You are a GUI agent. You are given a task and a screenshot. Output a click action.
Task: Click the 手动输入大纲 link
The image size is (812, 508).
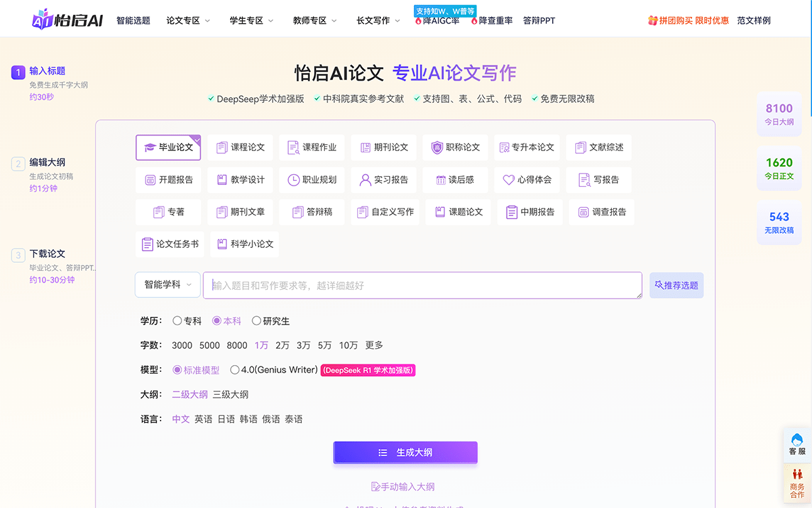point(405,486)
